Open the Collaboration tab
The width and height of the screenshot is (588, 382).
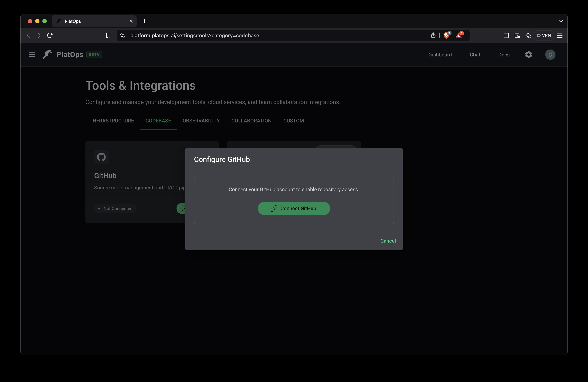(x=251, y=121)
